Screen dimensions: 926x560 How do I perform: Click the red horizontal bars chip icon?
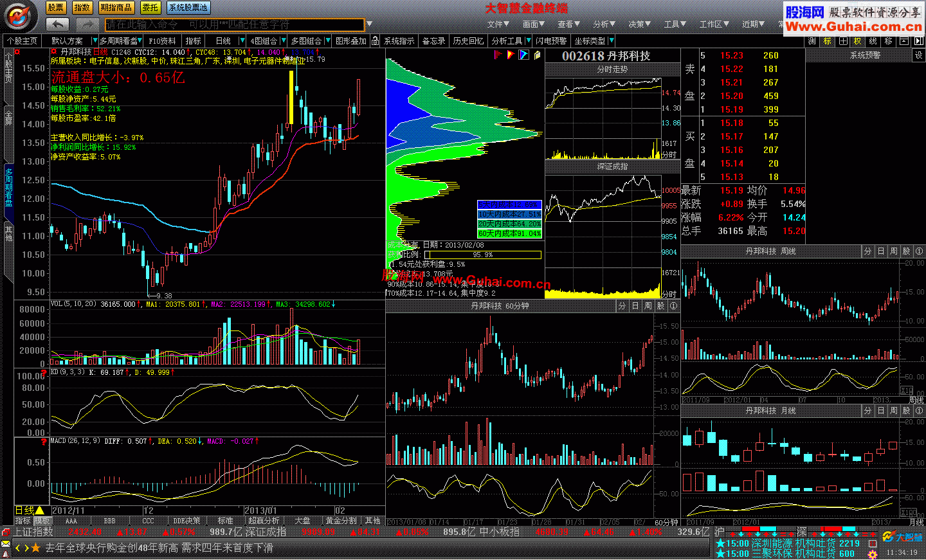click(x=498, y=55)
